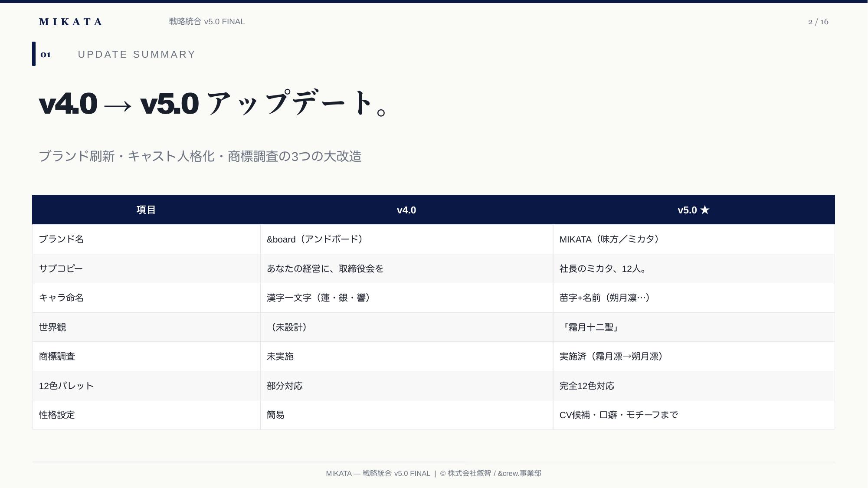
Task: Click the 'v5.0 ★' column header
Action: click(x=694, y=210)
